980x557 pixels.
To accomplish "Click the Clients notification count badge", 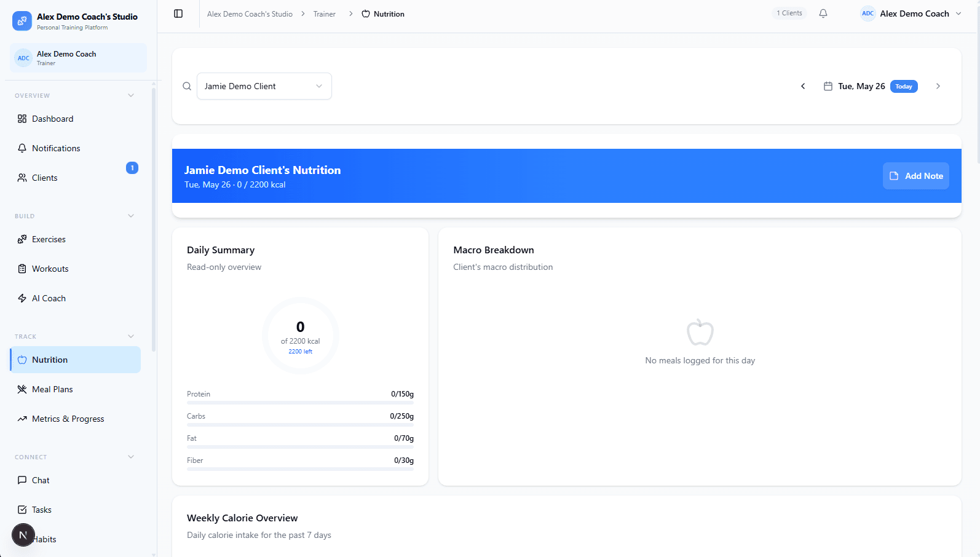I will [x=132, y=168].
